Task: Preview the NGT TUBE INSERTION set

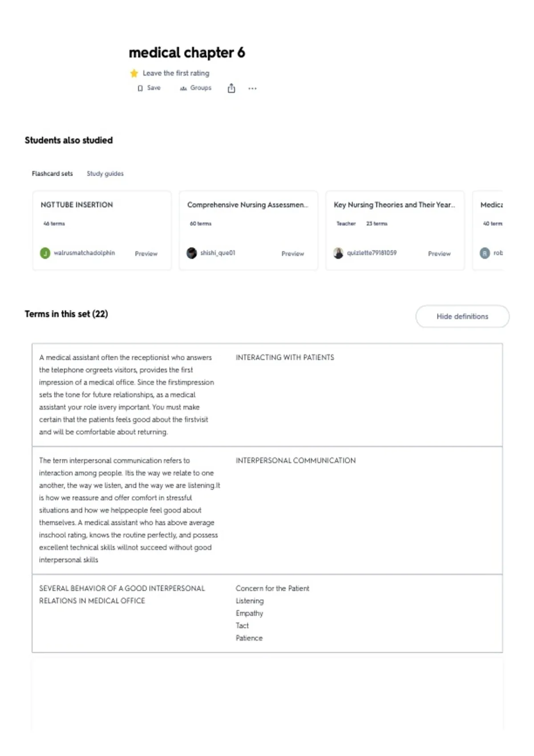Action: pos(146,253)
